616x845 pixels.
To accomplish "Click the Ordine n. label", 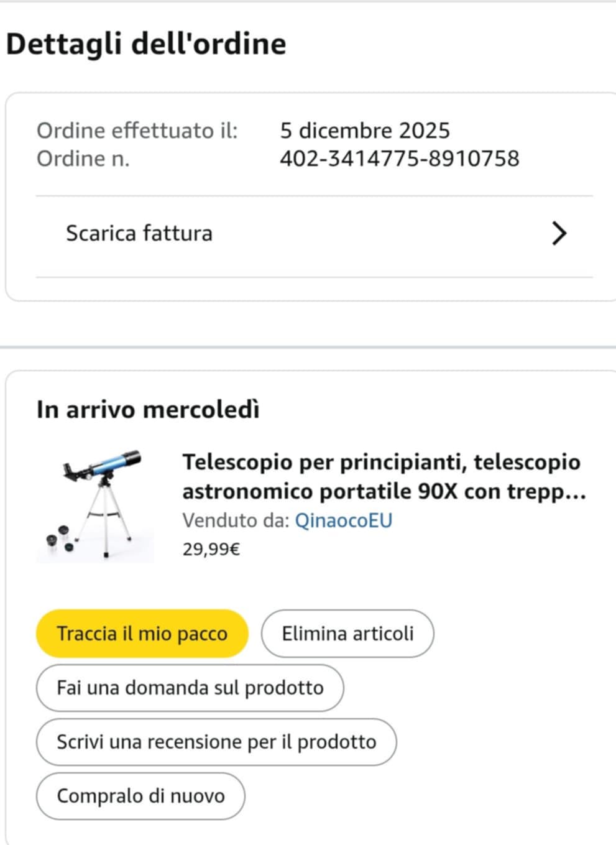I will (83, 159).
